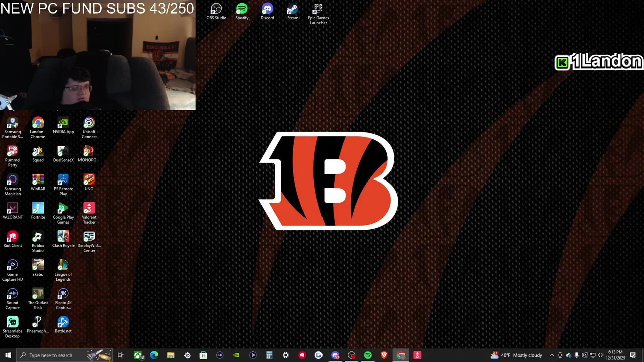Focus the Type here to search box
644x362 pixels.
click(64, 355)
